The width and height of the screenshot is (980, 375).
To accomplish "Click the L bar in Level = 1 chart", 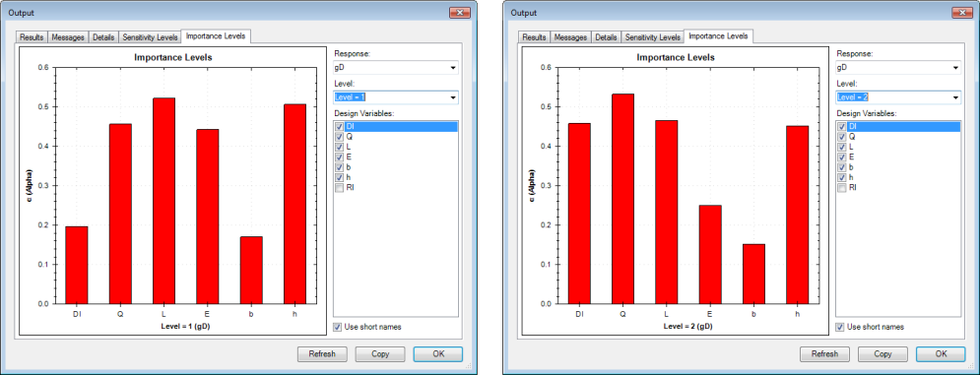I will [163, 201].
